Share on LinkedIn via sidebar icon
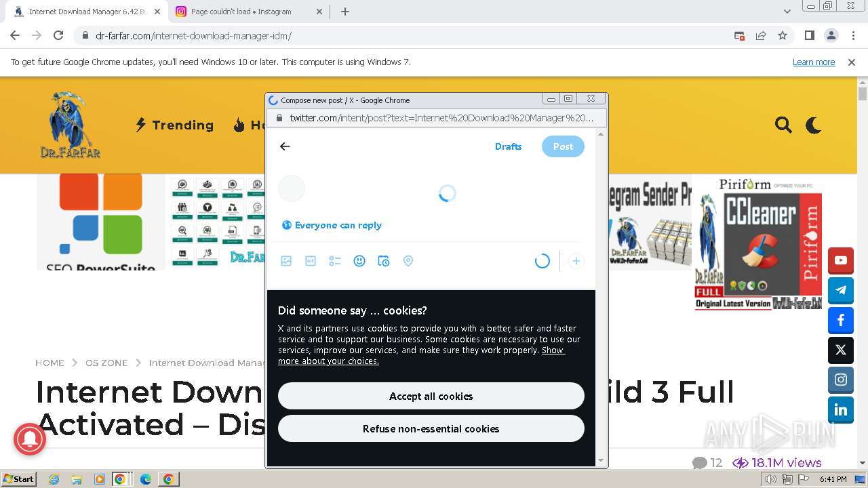 click(841, 410)
